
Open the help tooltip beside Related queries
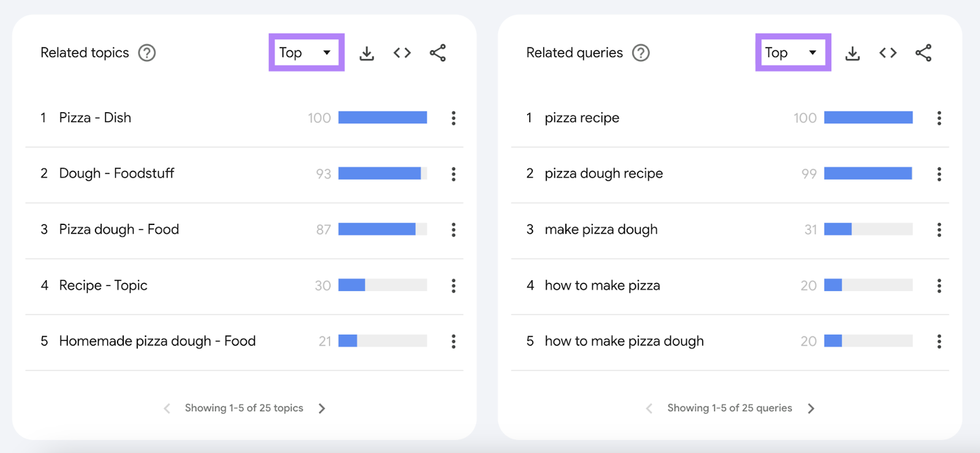point(640,53)
